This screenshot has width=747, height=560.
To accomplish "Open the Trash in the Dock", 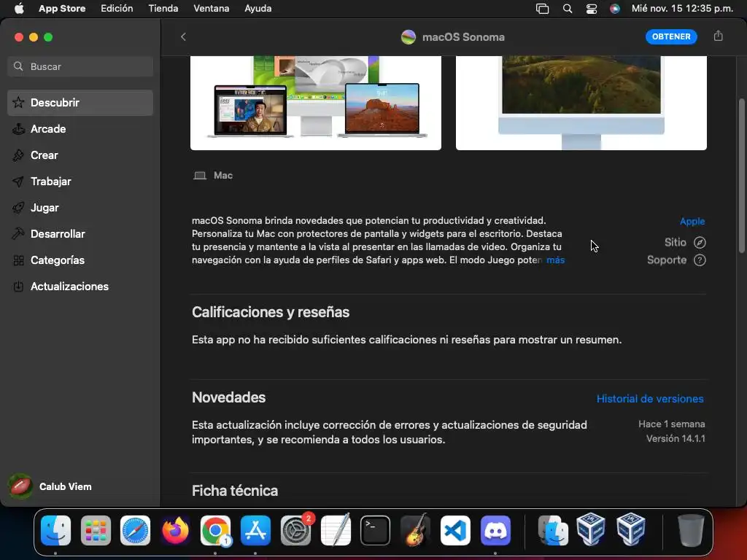I will coord(690,530).
